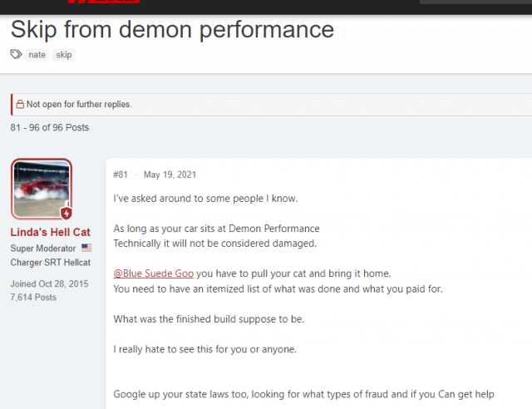Click the tags icon below the title
532x409 pixels.
[17, 55]
